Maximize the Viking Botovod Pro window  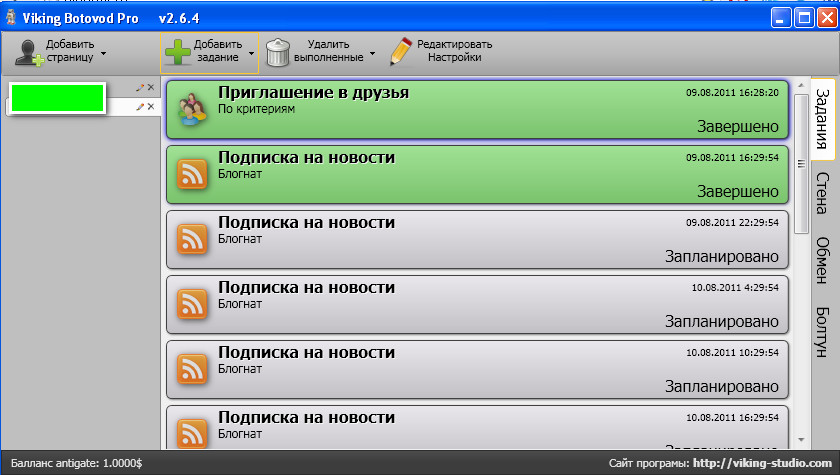click(805, 18)
